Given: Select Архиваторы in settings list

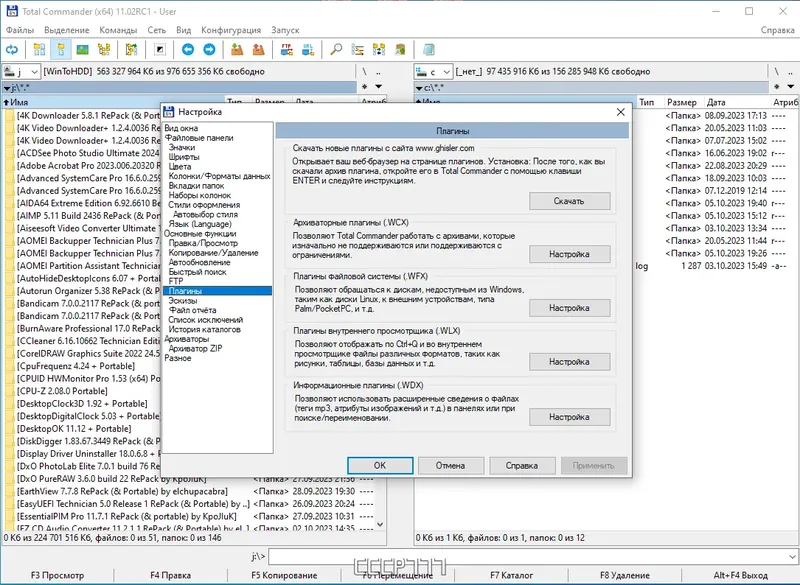Looking at the screenshot, I should (189, 339).
